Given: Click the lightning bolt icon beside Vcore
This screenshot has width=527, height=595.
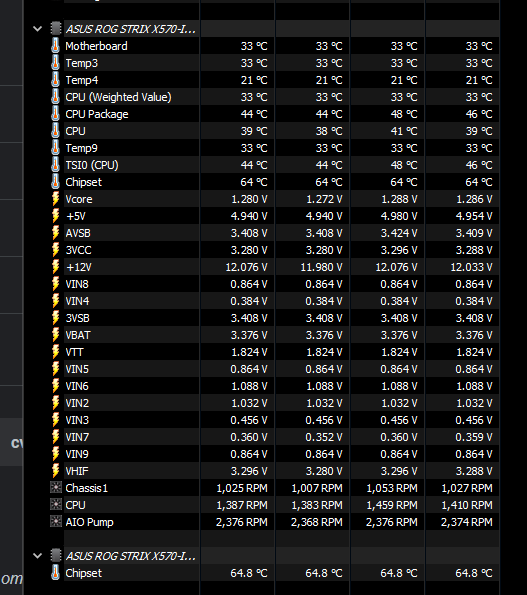Looking at the screenshot, I should [x=56, y=199].
